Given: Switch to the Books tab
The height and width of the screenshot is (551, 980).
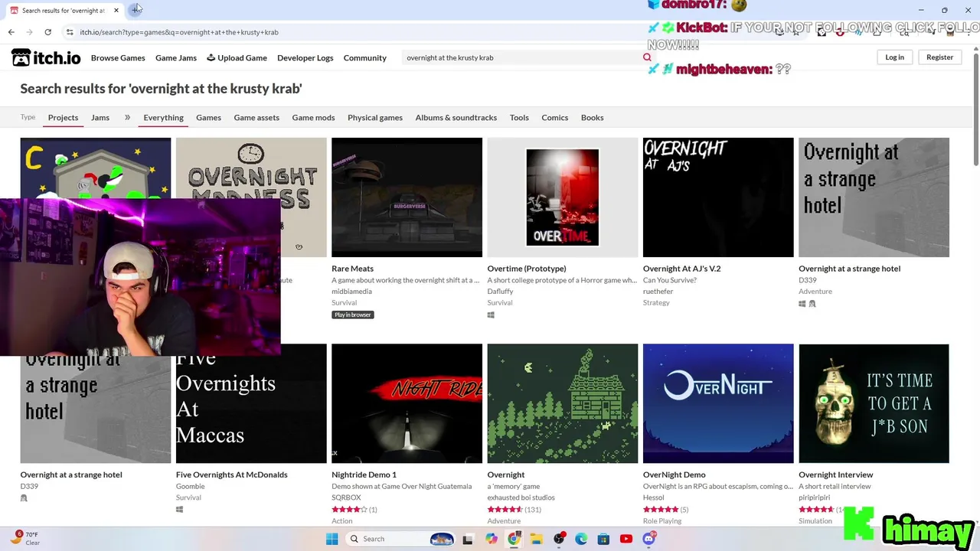Looking at the screenshot, I should (x=593, y=117).
